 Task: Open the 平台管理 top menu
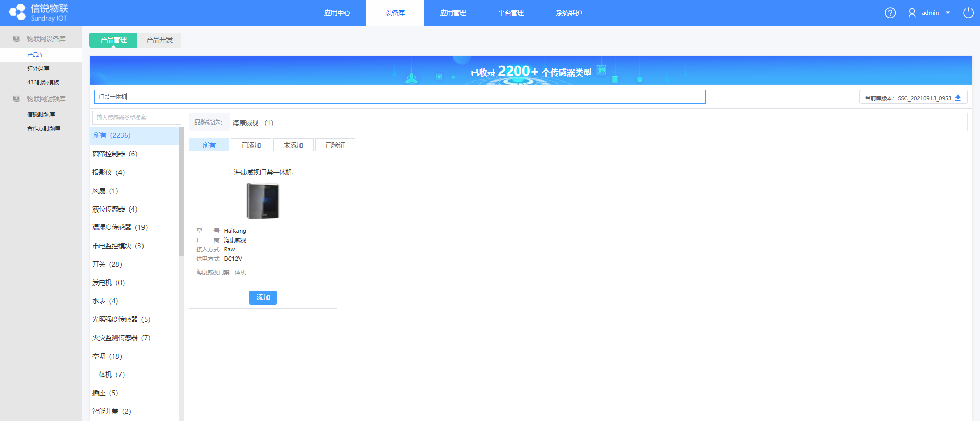point(511,13)
